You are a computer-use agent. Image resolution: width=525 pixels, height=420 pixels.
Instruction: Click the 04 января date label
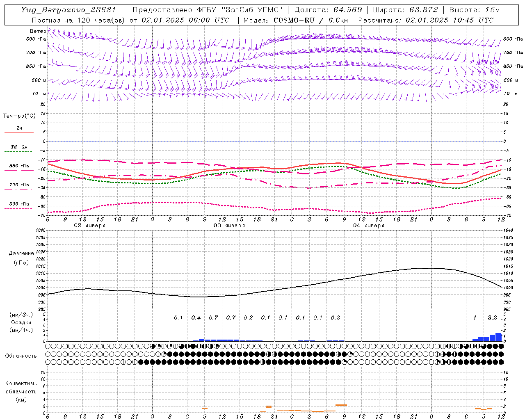pos(368,226)
